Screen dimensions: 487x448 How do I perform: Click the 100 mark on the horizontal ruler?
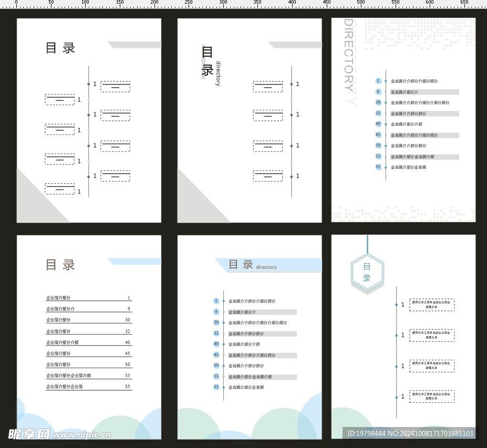[x=85, y=2]
